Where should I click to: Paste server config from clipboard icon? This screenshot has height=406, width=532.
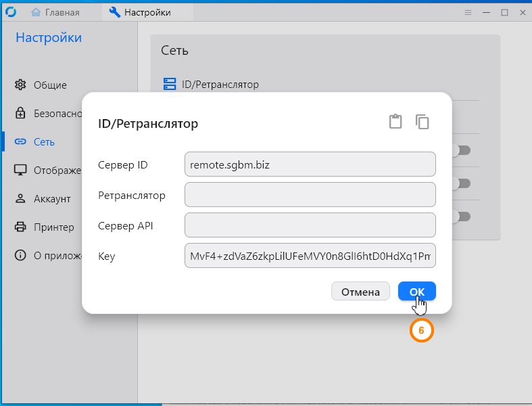coord(395,121)
